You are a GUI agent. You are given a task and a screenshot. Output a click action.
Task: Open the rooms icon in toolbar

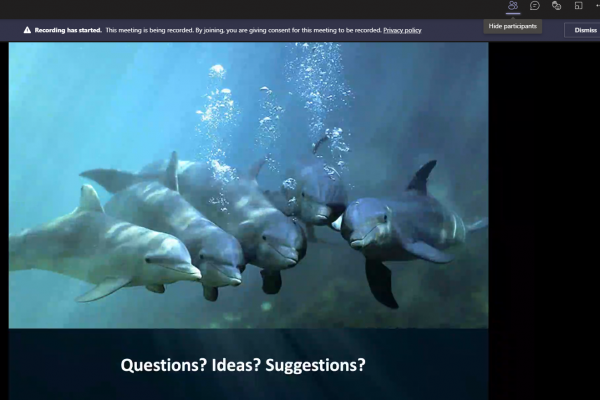tap(578, 6)
